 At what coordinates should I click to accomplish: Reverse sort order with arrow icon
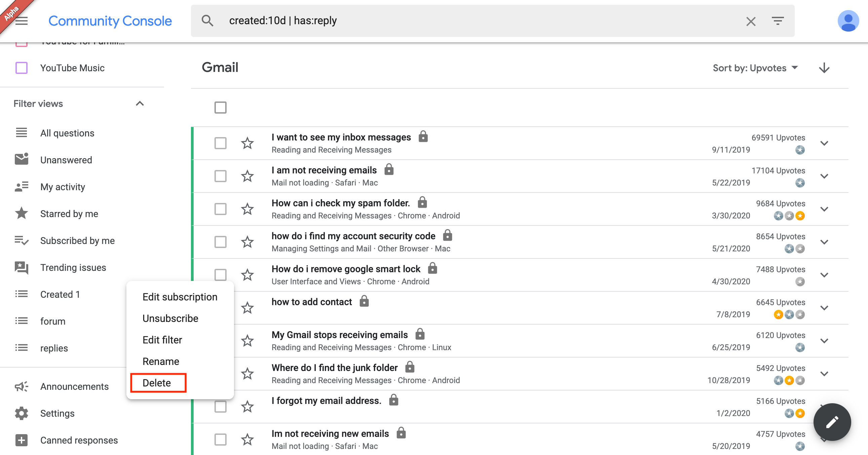[x=824, y=68]
